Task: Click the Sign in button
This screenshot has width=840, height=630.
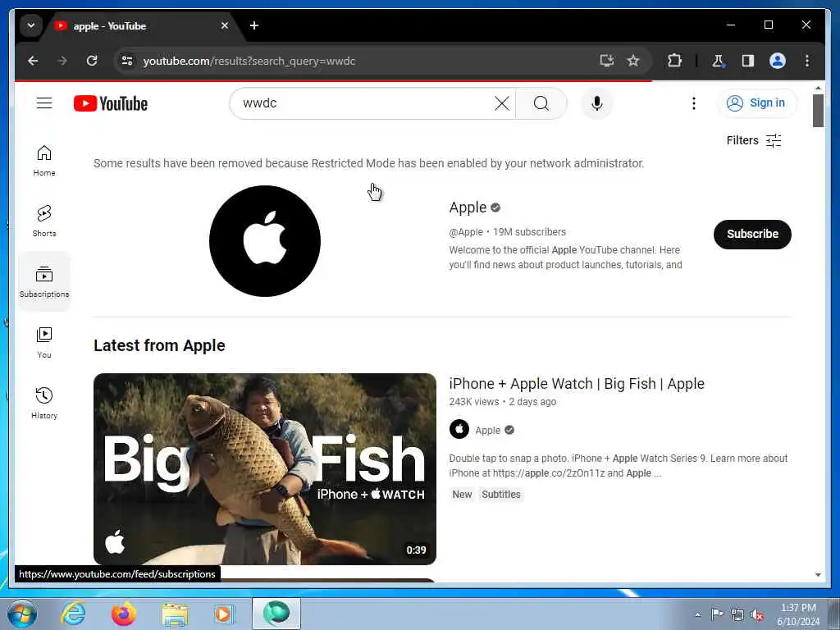Action: [x=757, y=103]
